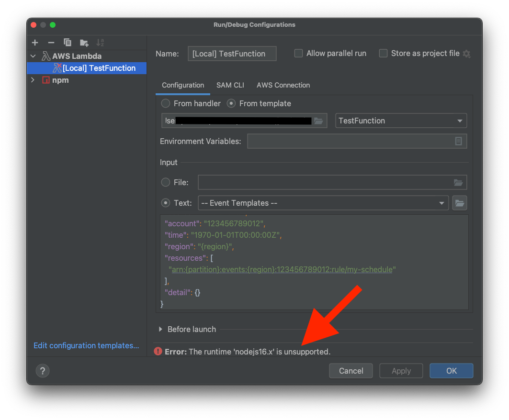Sort configurations alphabetically
Image resolution: width=509 pixels, height=420 pixels.
[x=100, y=43]
